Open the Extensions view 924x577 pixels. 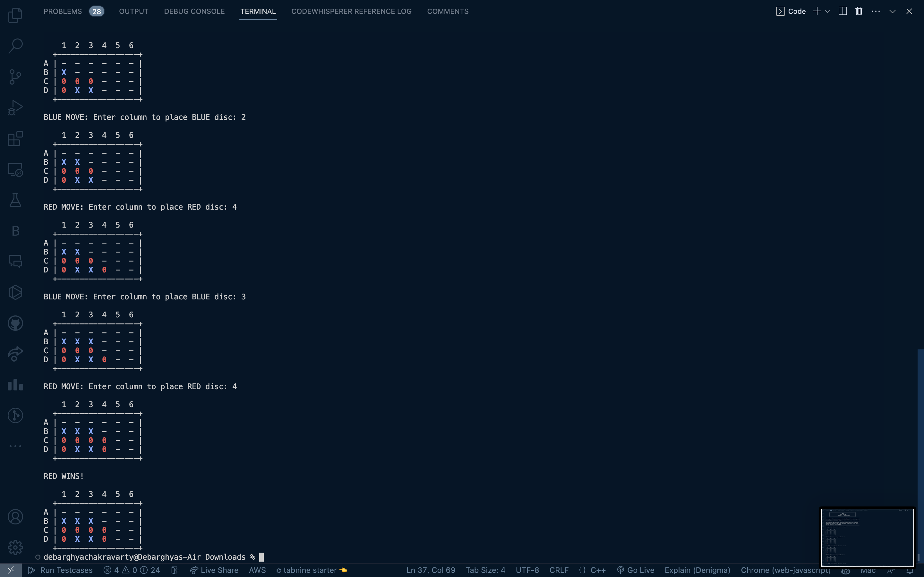pos(15,138)
